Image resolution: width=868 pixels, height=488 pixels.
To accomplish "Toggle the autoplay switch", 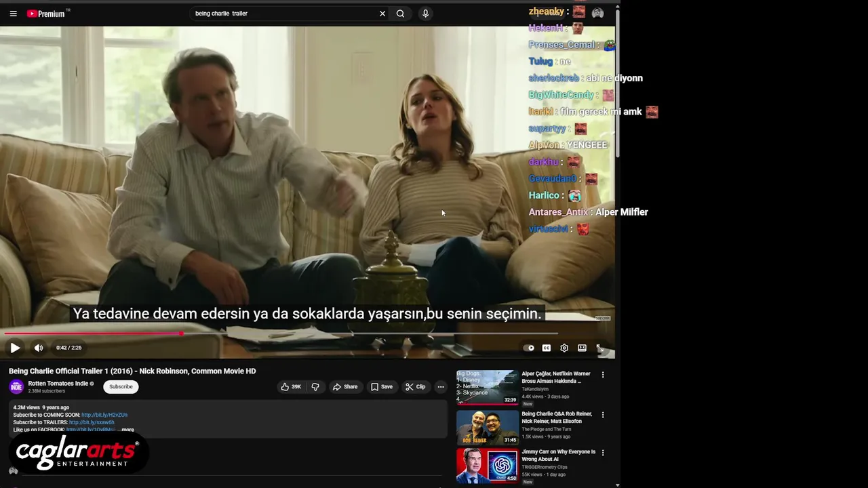I will (x=529, y=348).
